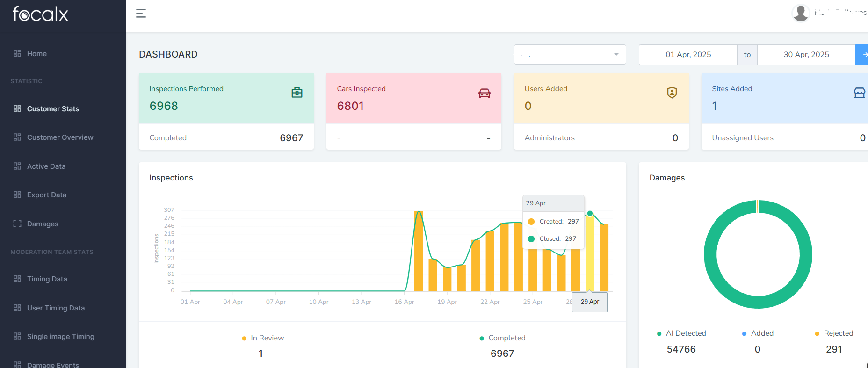The width and height of the screenshot is (868, 368).
Task: Click the Timing Data grid icon
Action: (17, 279)
